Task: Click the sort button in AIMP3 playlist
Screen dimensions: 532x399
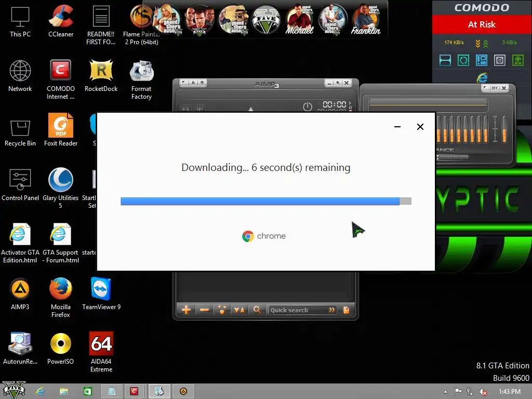Action: (239, 310)
